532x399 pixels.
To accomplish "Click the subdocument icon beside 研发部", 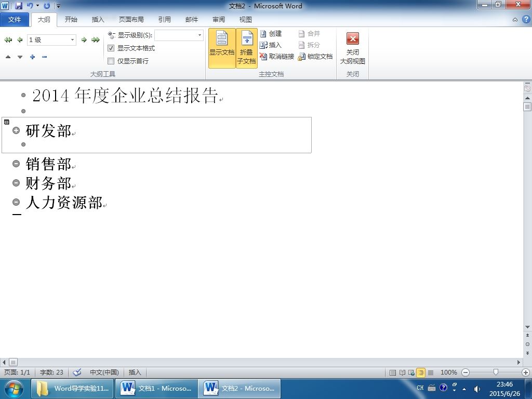I will 7,122.
